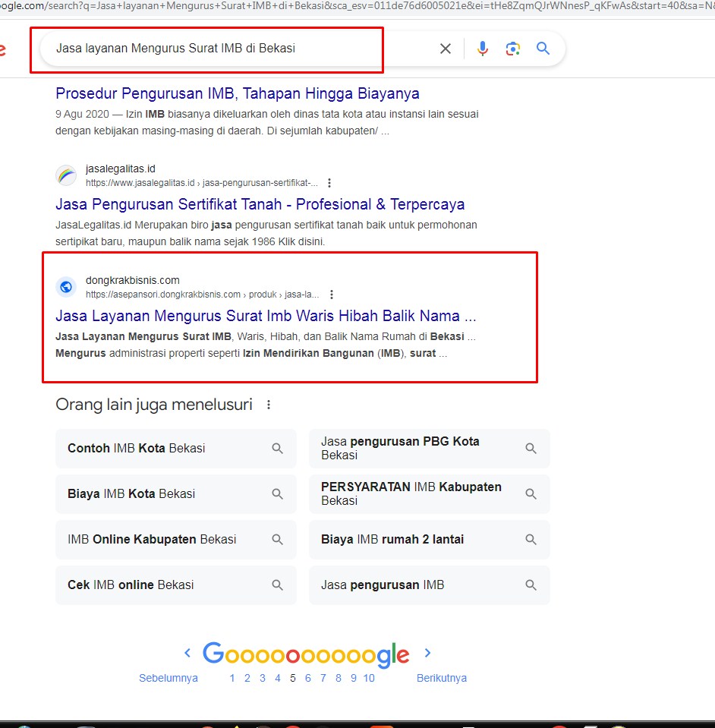Click the voice search microphone icon
Viewport: 715px width, 728px height.
click(482, 49)
